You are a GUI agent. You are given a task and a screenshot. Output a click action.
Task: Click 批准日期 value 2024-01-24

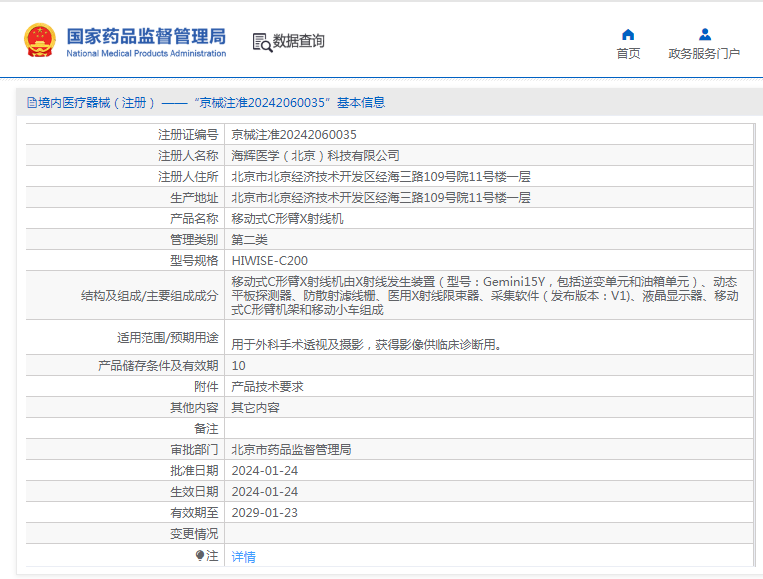coord(265,471)
